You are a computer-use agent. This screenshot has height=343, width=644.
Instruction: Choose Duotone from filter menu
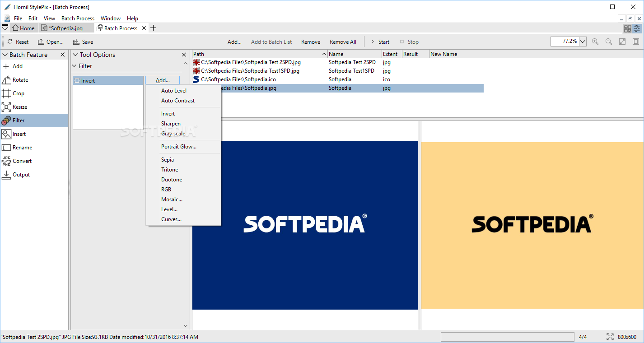click(183, 180)
